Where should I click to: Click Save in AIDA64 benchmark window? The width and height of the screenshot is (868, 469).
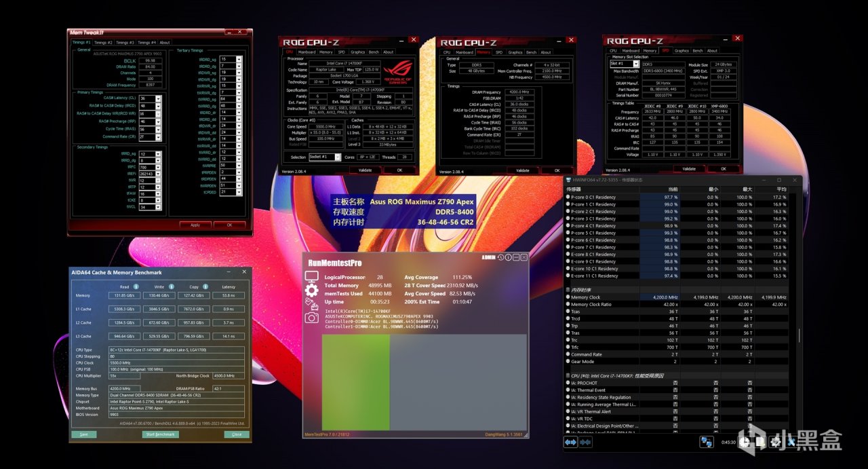tap(83, 434)
